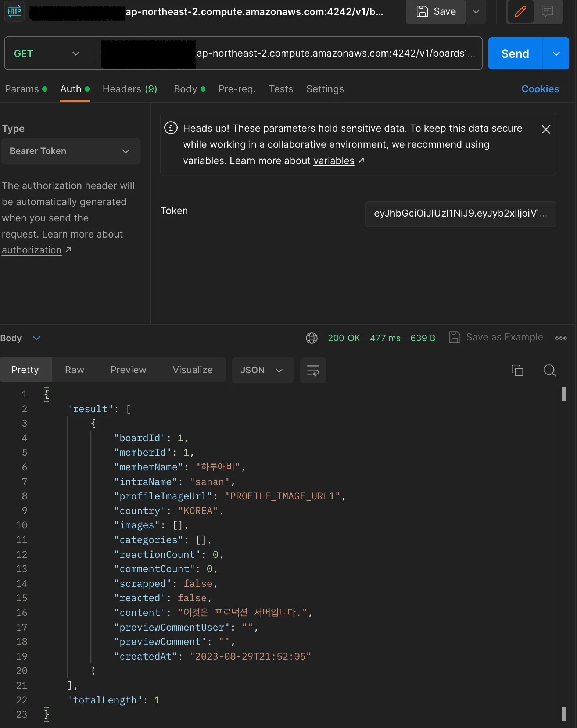Toggle line wrap icon in response toolbar
Image resolution: width=577 pixels, height=728 pixels.
pos(313,370)
